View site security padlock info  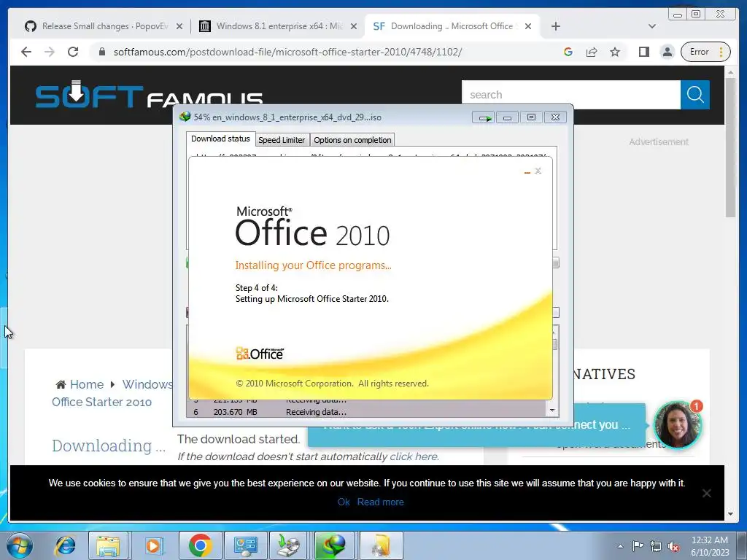(x=102, y=52)
